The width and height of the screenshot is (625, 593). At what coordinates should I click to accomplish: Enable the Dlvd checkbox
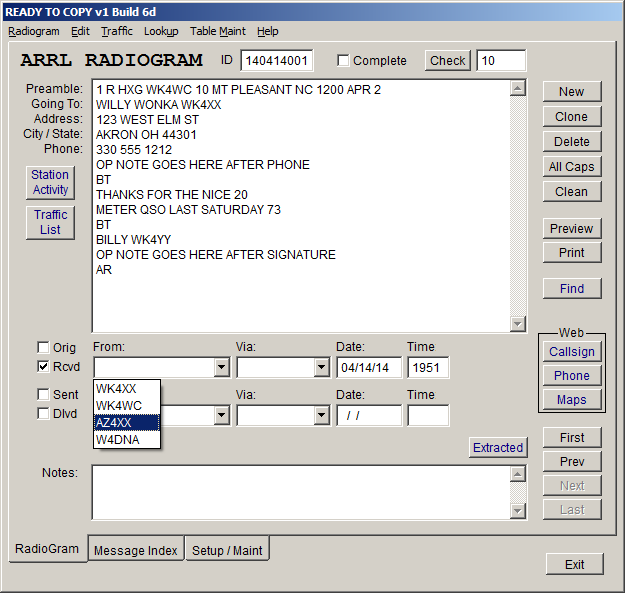[x=43, y=413]
